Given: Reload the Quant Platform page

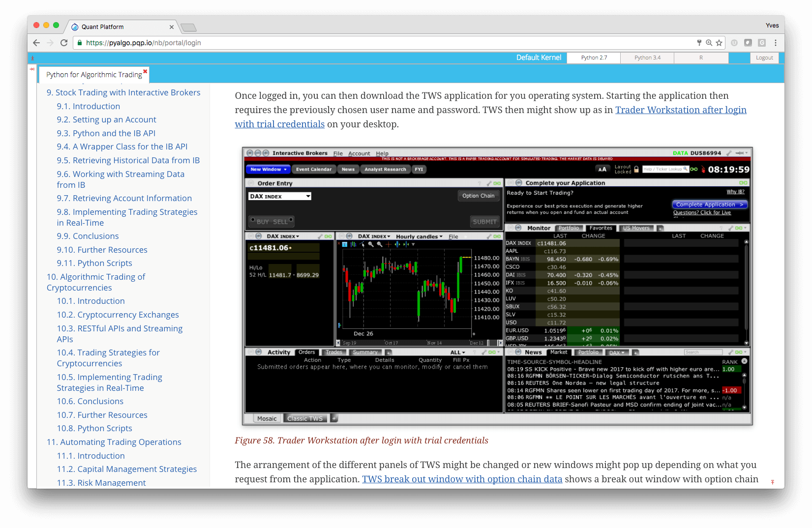Looking at the screenshot, I should 63,43.
